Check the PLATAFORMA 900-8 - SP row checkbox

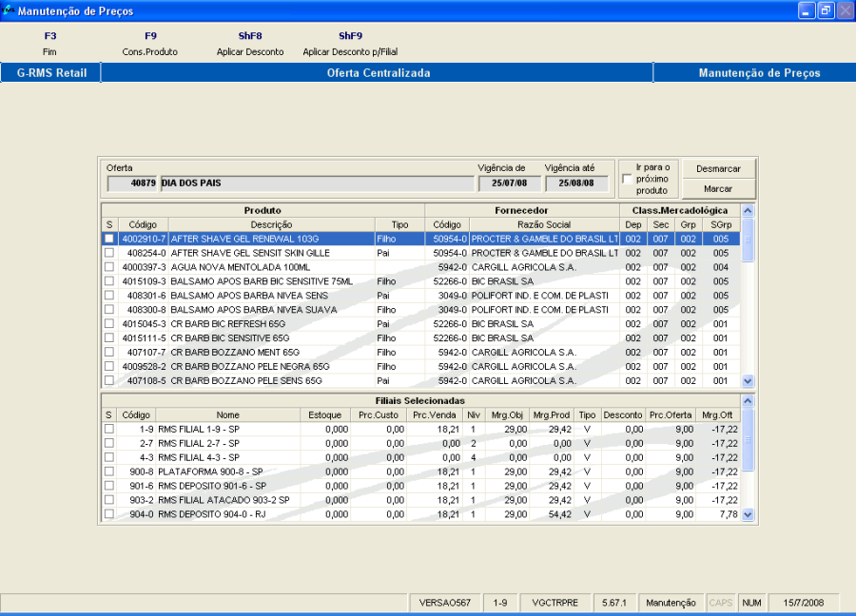point(108,472)
